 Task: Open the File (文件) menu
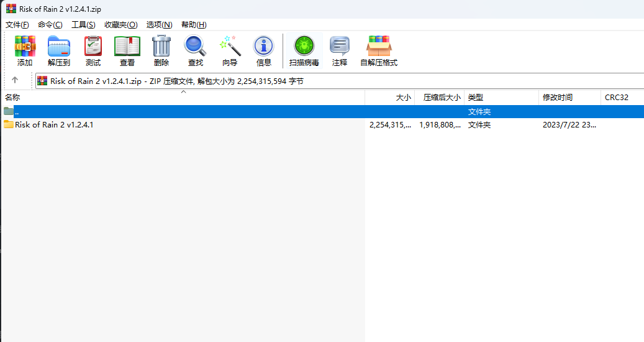pos(17,24)
